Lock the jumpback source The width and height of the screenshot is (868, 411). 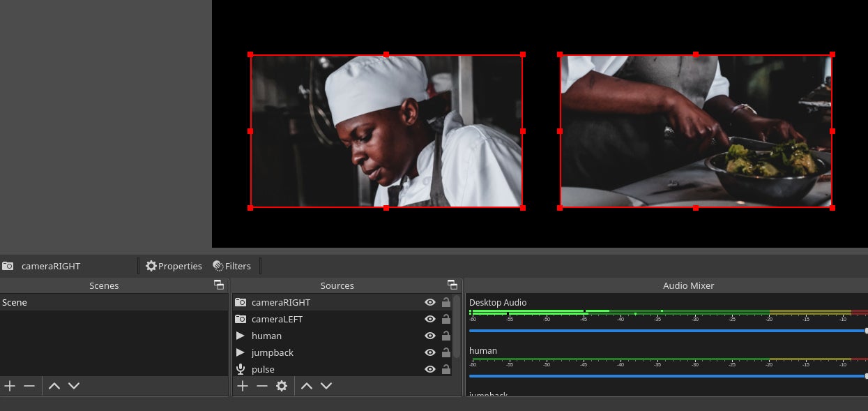(446, 352)
